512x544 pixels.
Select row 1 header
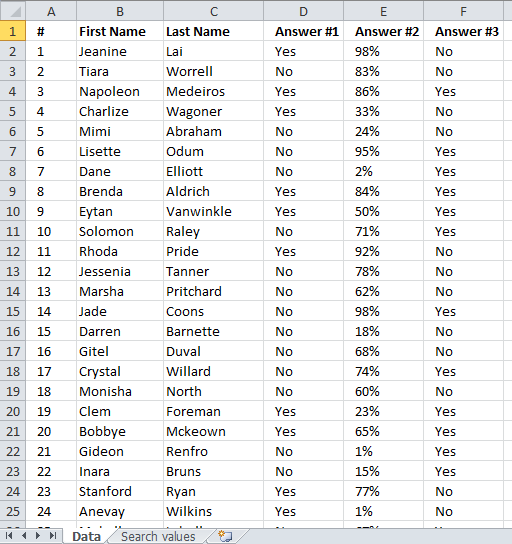(12, 31)
